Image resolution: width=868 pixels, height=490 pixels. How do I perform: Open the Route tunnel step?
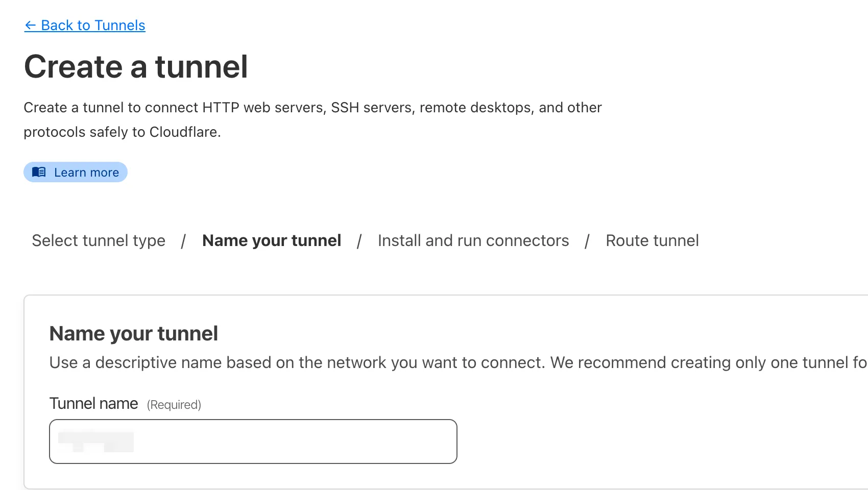[652, 240]
